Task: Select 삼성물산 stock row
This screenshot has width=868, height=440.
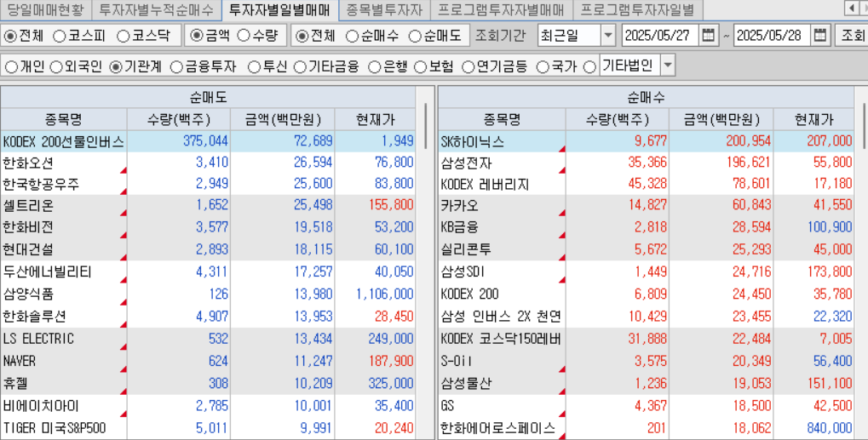Action: [x=647, y=383]
